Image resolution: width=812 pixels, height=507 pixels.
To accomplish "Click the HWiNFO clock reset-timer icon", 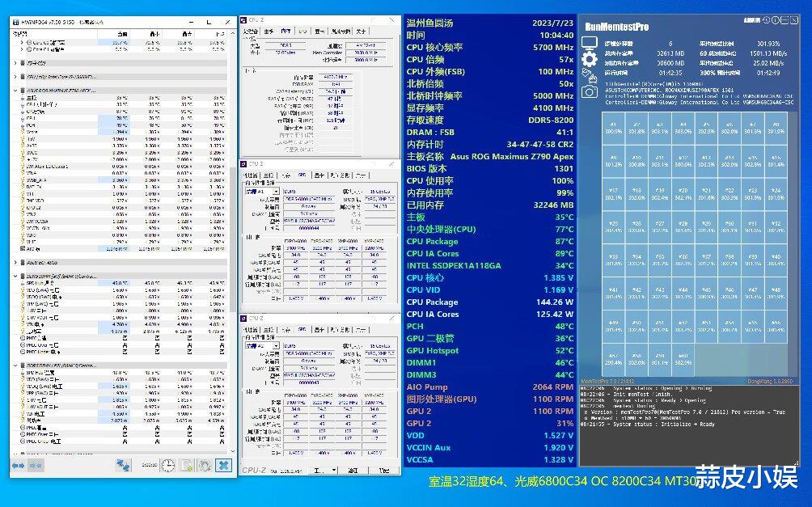I will pyautogui.click(x=167, y=465).
